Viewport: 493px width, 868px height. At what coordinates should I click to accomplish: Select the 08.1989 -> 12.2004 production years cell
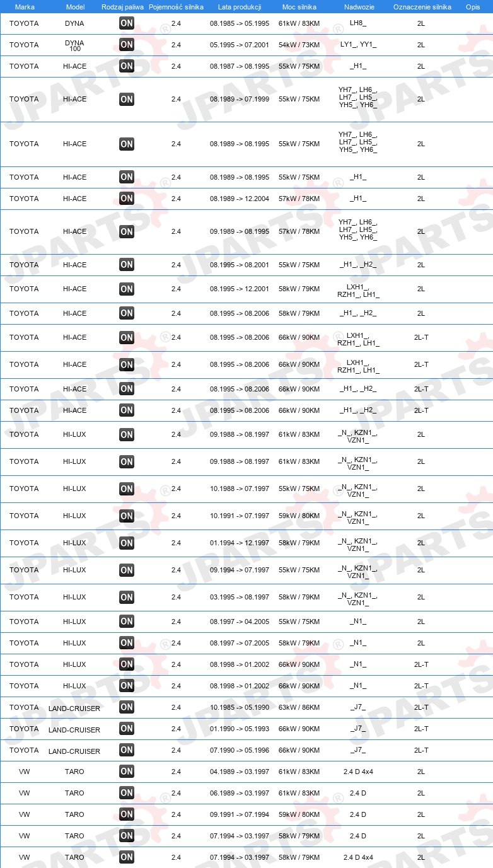click(x=240, y=199)
